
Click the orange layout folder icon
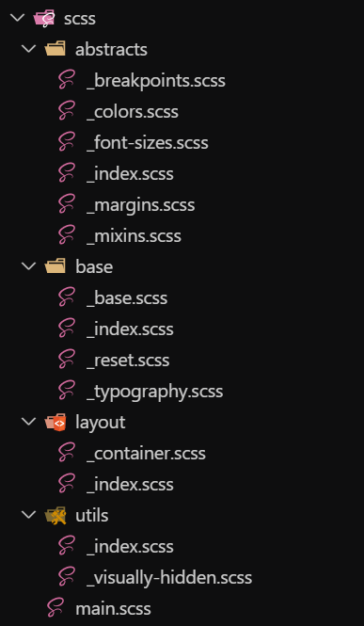click(55, 422)
